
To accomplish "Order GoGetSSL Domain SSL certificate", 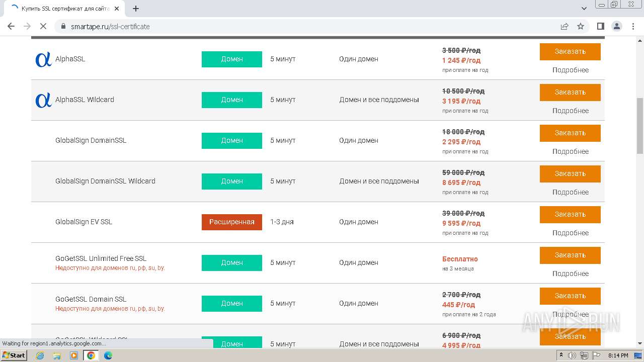I will (570, 296).
